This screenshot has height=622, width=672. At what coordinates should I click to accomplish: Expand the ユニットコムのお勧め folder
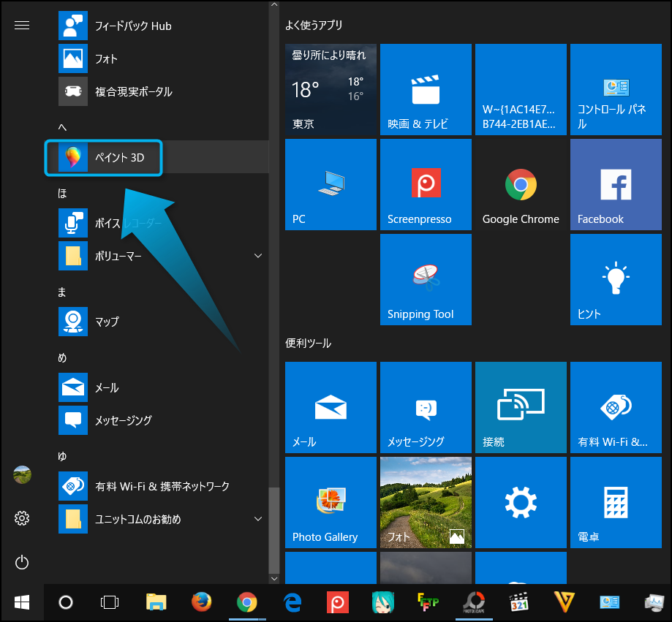257,519
